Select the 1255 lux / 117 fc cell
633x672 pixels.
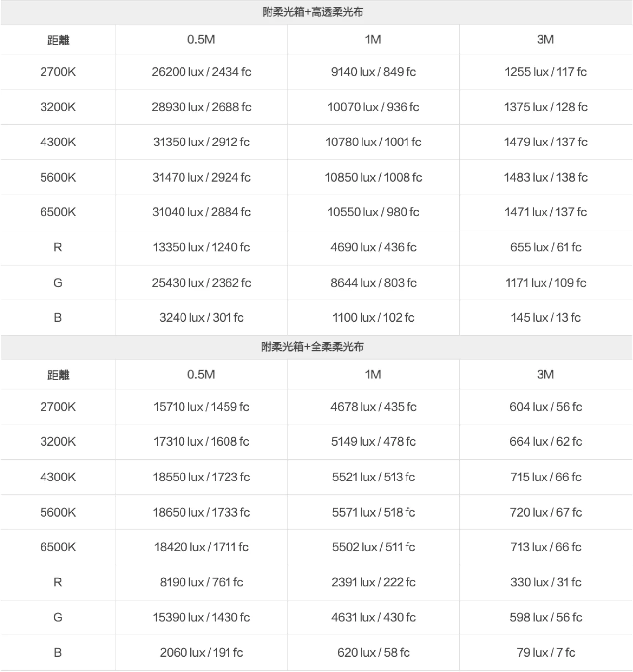point(545,72)
